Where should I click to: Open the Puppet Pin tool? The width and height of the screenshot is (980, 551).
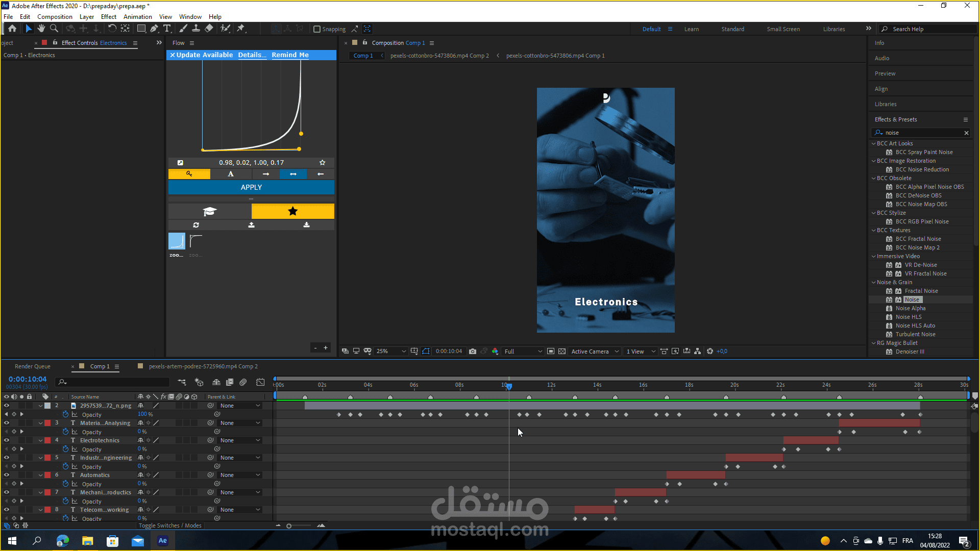click(241, 29)
